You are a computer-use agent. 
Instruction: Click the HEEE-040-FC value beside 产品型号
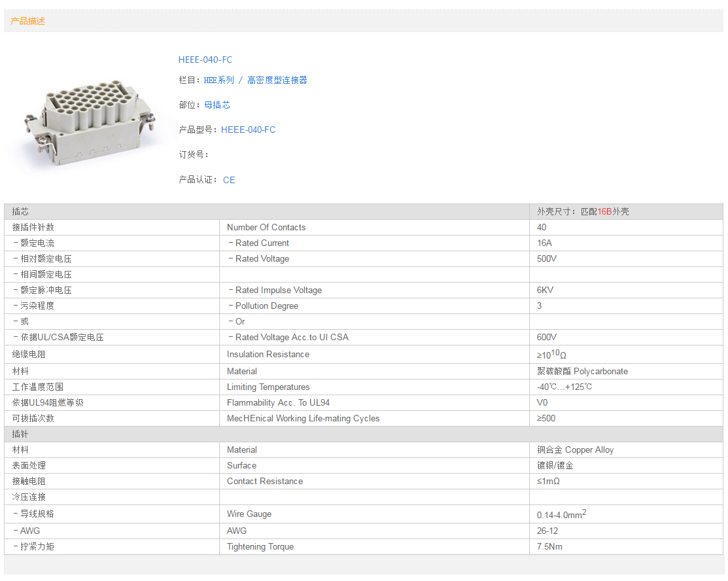click(x=248, y=130)
